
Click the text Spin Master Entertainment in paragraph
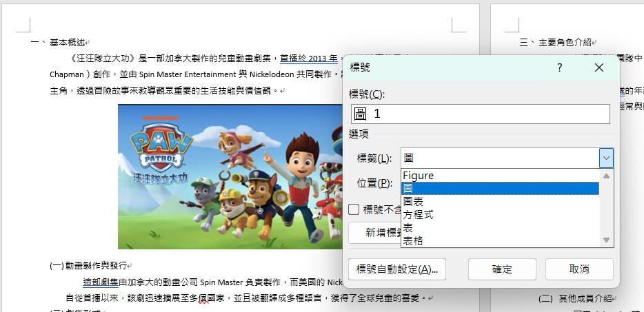coord(186,74)
